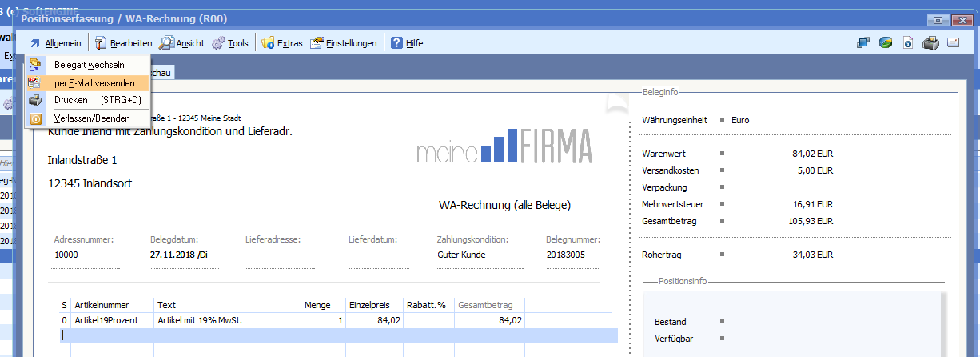Open the pie chart statistics icon
This screenshot has width=980, height=357.
pos(885,43)
